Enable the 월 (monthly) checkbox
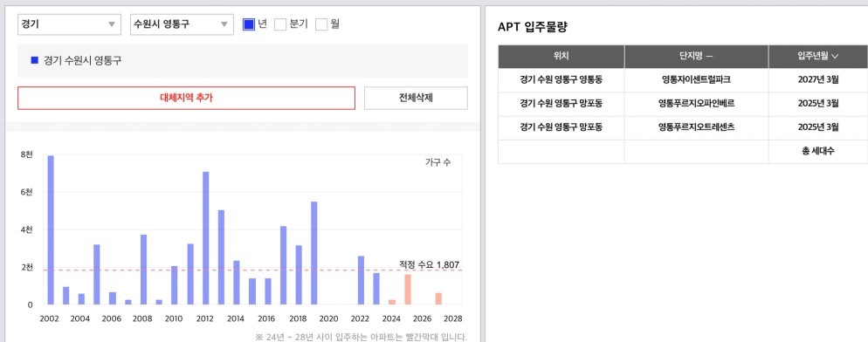The height and width of the screenshot is (342, 868). (x=321, y=24)
